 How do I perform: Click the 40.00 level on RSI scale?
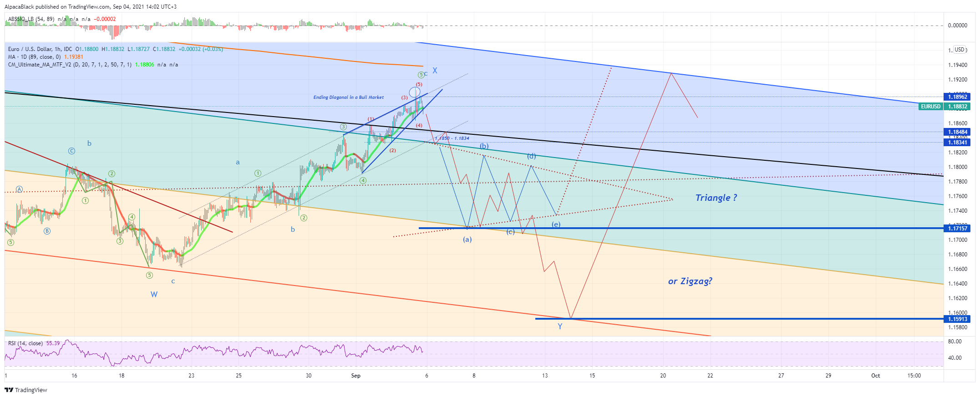[955, 358]
